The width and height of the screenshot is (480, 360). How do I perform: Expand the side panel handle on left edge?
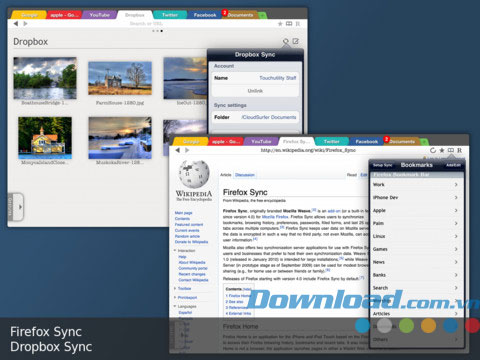(x=15, y=207)
